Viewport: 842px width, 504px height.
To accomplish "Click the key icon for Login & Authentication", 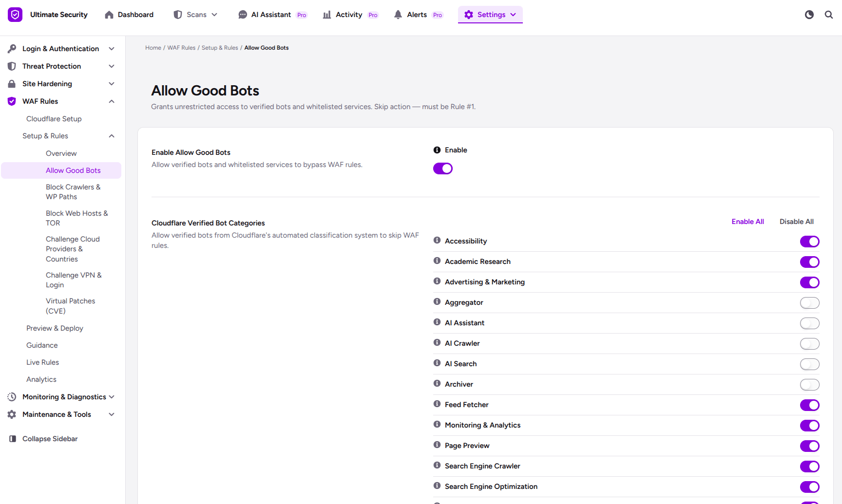I will click(12, 49).
